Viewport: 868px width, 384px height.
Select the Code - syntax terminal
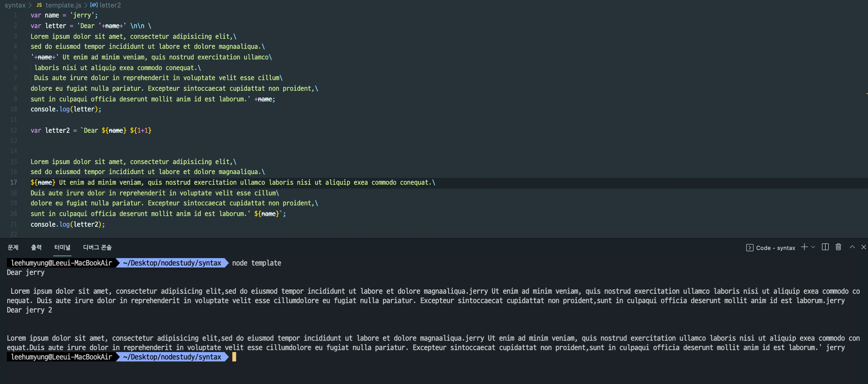tap(775, 248)
